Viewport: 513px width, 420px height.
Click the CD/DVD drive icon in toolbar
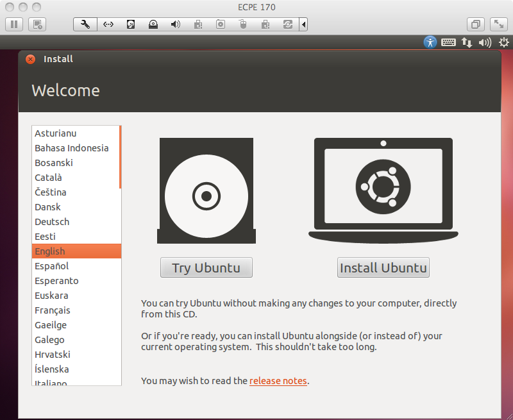click(153, 24)
